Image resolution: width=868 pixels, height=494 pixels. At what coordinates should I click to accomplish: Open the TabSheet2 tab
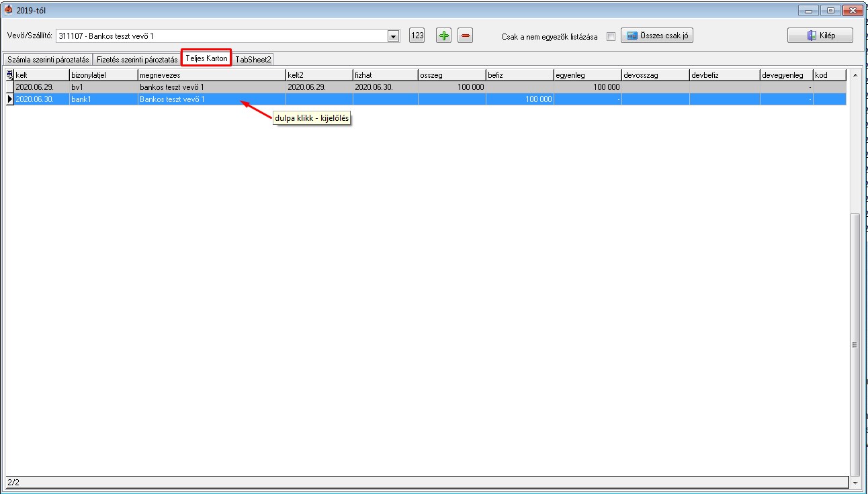[253, 60]
